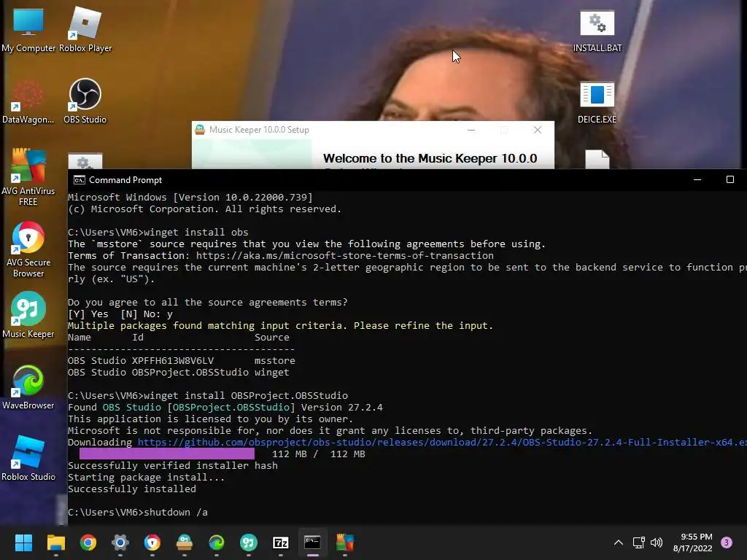Open WaveBrowser taskbar icon
747x560 pixels.
click(217, 542)
